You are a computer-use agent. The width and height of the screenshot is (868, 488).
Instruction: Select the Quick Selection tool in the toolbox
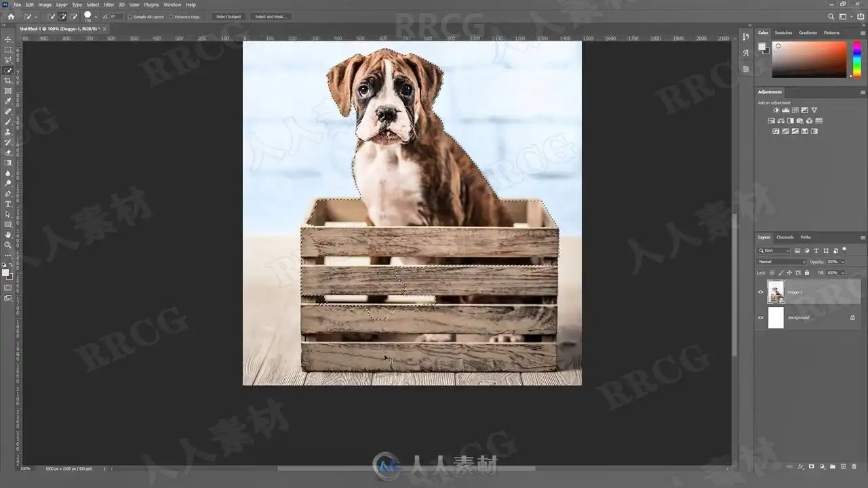point(8,70)
